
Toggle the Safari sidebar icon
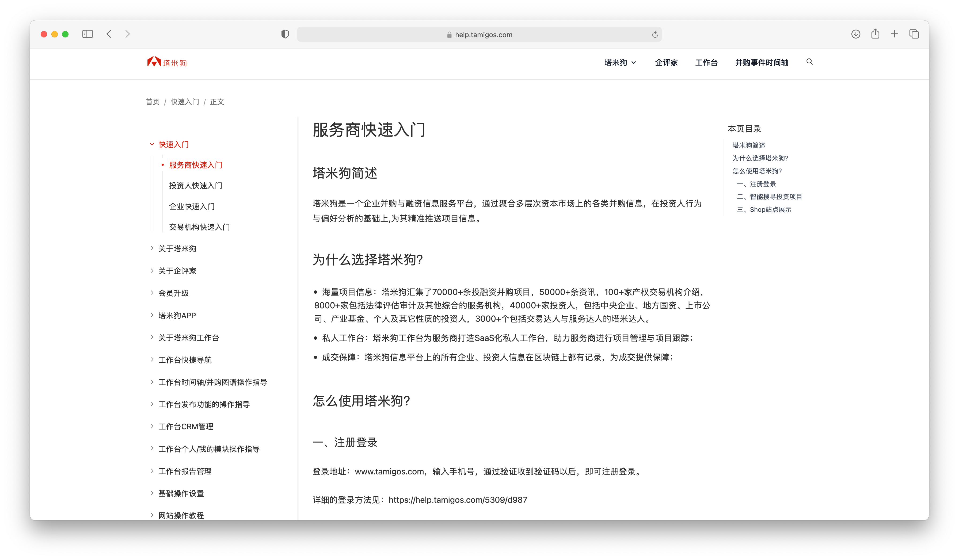tap(87, 34)
